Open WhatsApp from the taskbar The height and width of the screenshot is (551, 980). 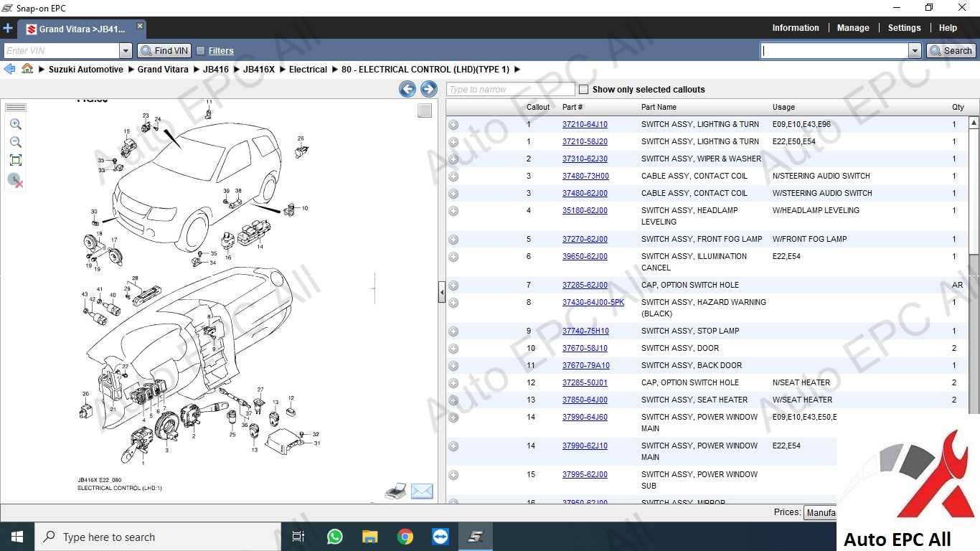334,537
